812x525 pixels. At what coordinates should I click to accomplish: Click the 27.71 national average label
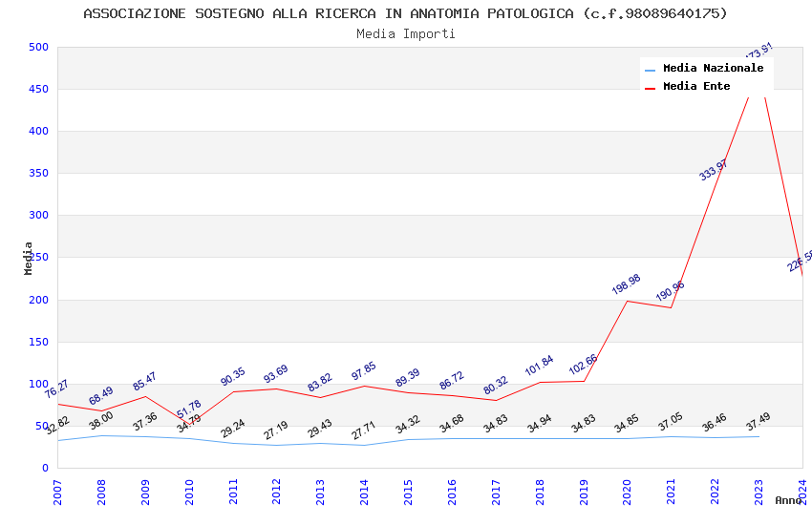[x=364, y=430]
